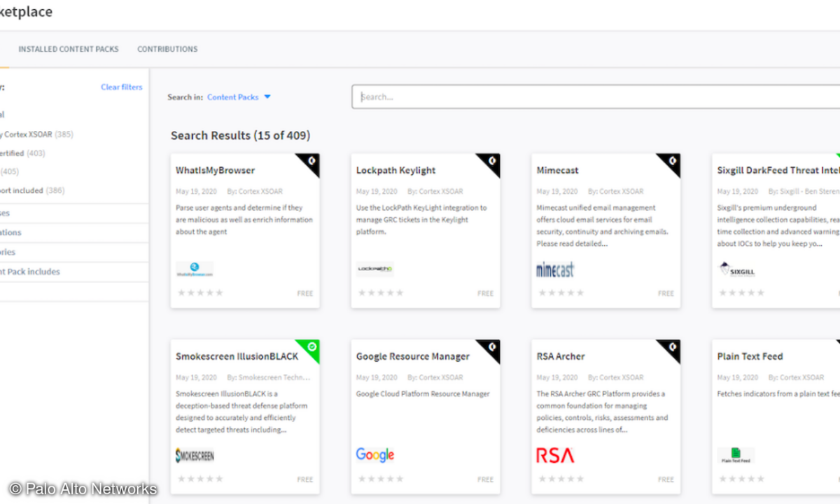Click FREE label on Mimecast card
Screen dimensions: 840x504
[666, 293]
